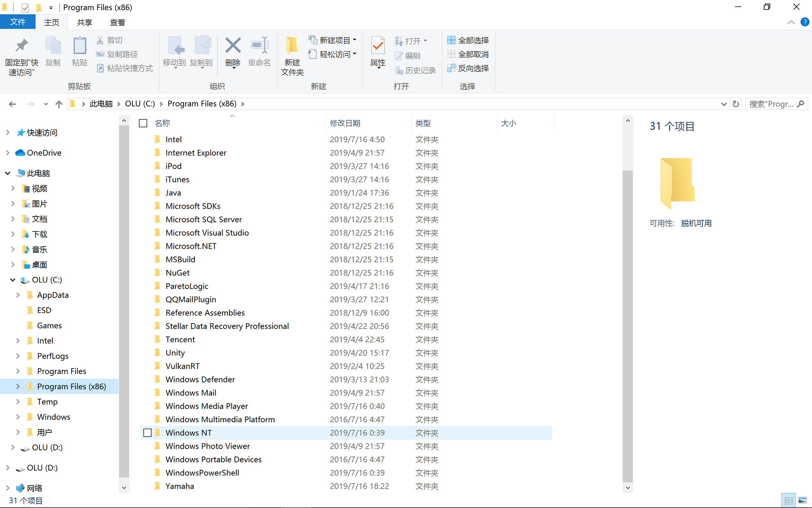This screenshot has width=812, height=508.
Task: Click the Properties (属性) checkmark icon
Action: pyautogui.click(x=378, y=46)
